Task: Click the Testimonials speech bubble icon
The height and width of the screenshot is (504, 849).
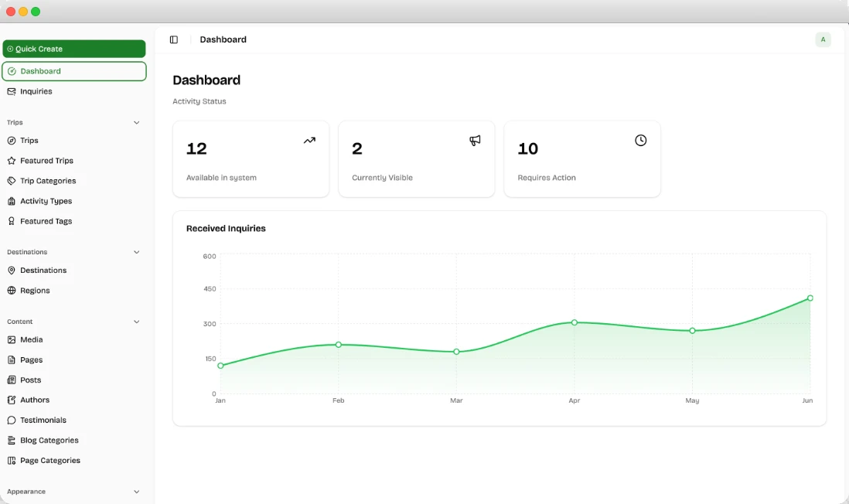Action: point(12,420)
